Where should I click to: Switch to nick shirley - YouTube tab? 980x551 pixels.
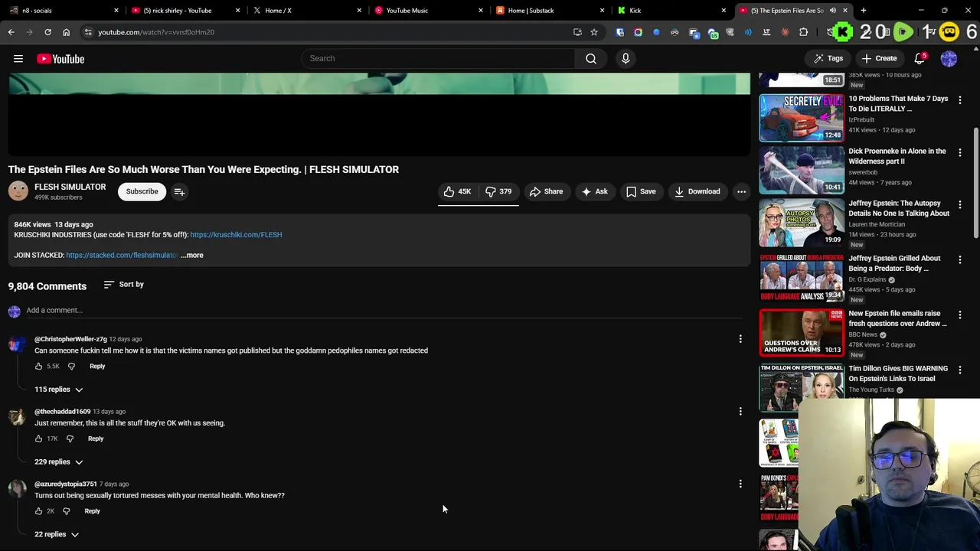(x=184, y=10)
